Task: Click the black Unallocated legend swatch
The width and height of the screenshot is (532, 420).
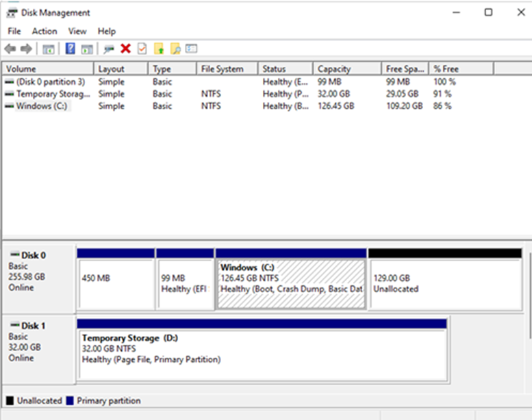Action: 10,401
